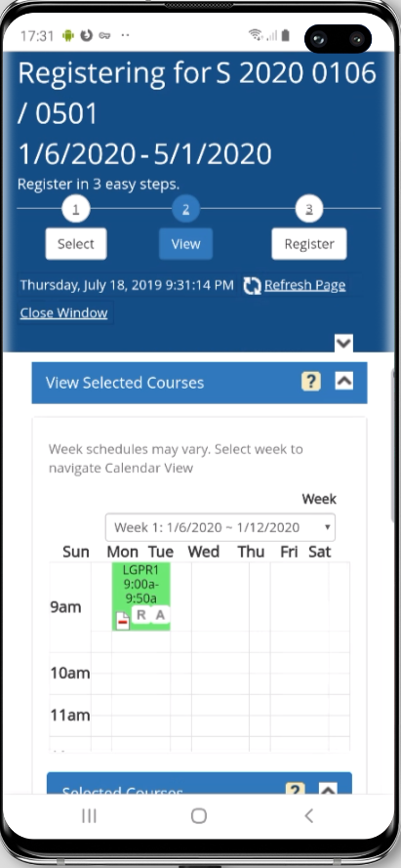This screenshot has height=868, width=401.
Task: Click the Refresh Page link text
Action: coord(304,285)
